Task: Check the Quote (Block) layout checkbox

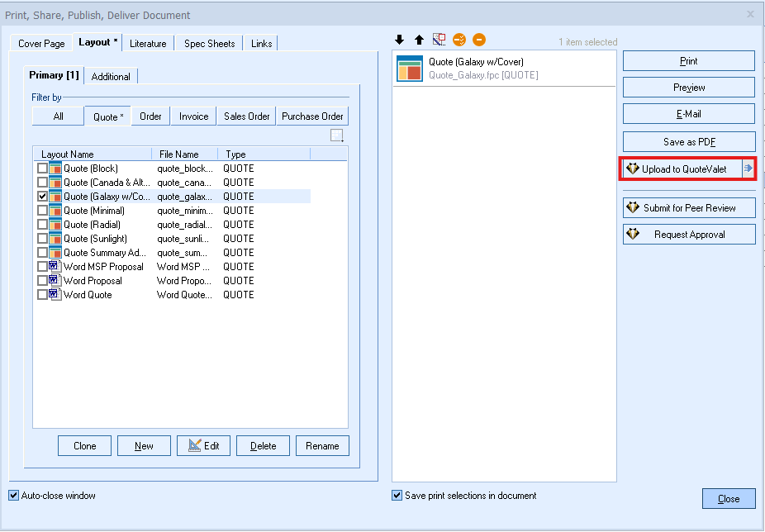Action: tap(42, 169)
